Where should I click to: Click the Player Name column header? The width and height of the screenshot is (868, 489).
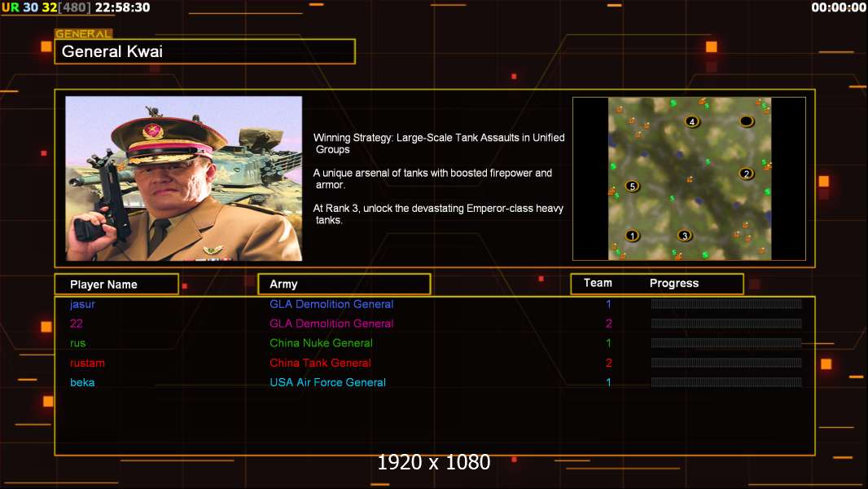(116, 284)
